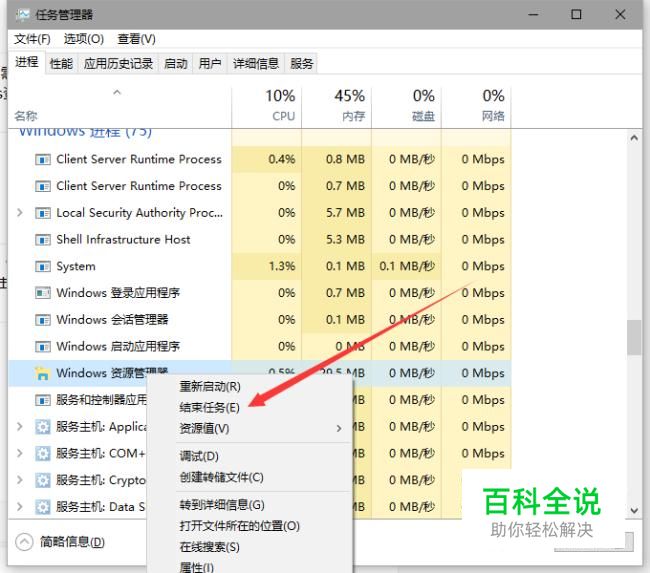
Task: Click the 5.3 MB memory value
Action: coord(345,240)
